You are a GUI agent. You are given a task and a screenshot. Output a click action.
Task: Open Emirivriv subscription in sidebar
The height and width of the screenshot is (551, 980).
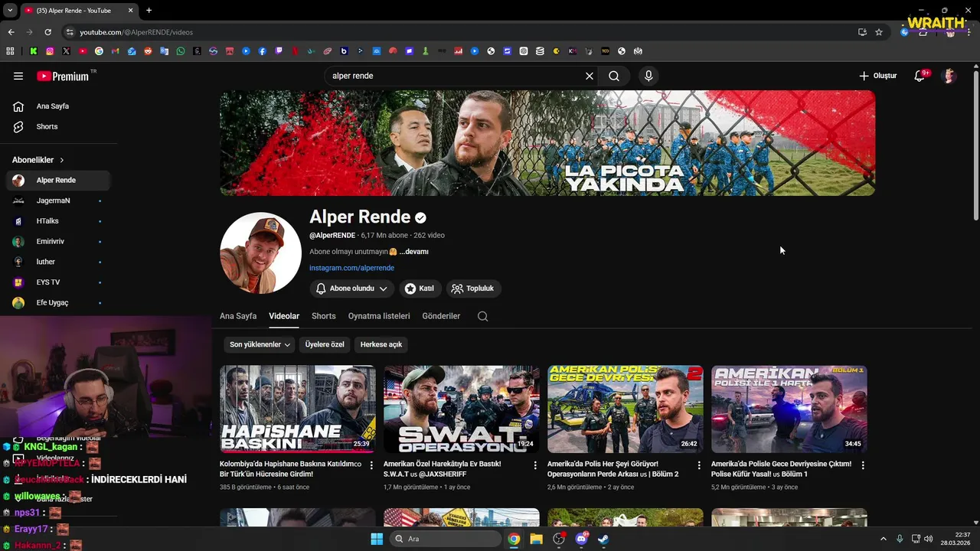tap(58, 241)
